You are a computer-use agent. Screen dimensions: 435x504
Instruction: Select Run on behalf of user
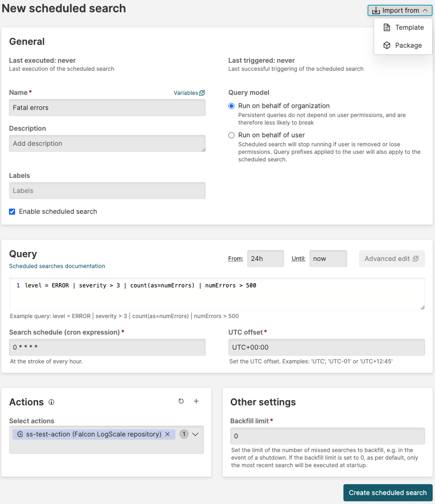231,135
